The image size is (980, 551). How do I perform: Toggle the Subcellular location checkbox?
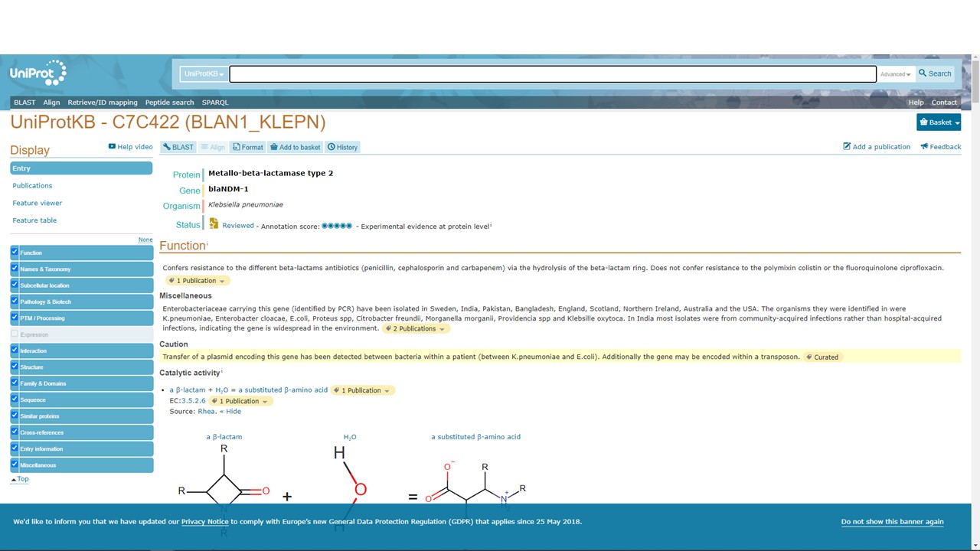point(15,285)
